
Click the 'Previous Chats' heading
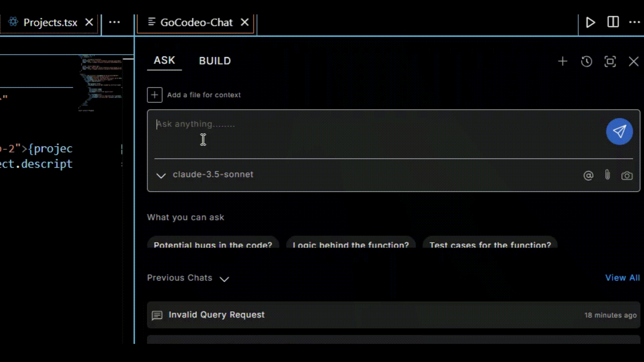point(179,278)
